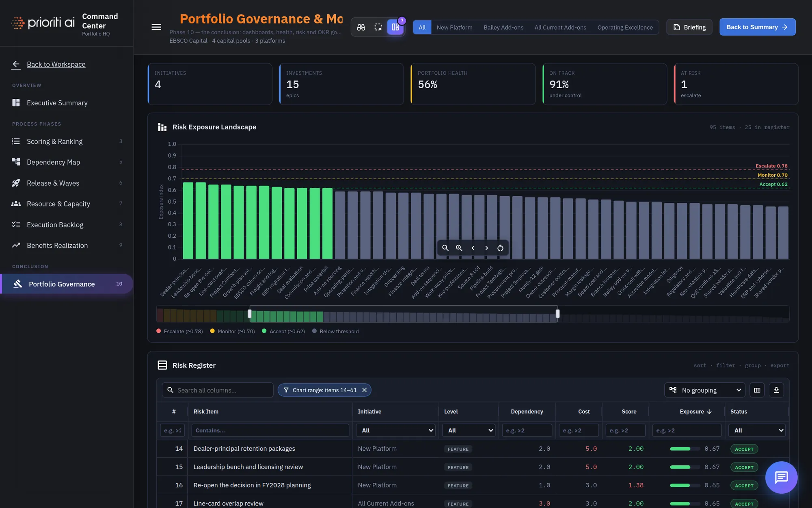Viewport: 812px width, 508px height.
Task: Click the download export icon in Risk Register
Action: pyautogui.click(x=776, y=390)
